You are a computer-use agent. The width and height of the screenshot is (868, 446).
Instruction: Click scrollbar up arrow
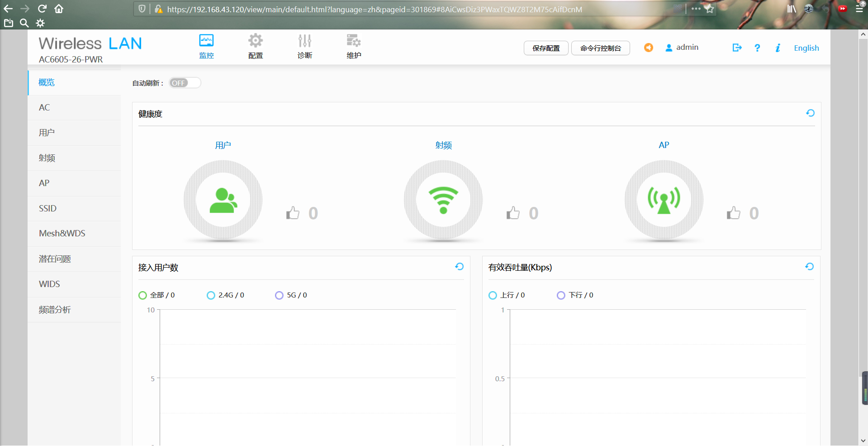click(x=863, y=34)
